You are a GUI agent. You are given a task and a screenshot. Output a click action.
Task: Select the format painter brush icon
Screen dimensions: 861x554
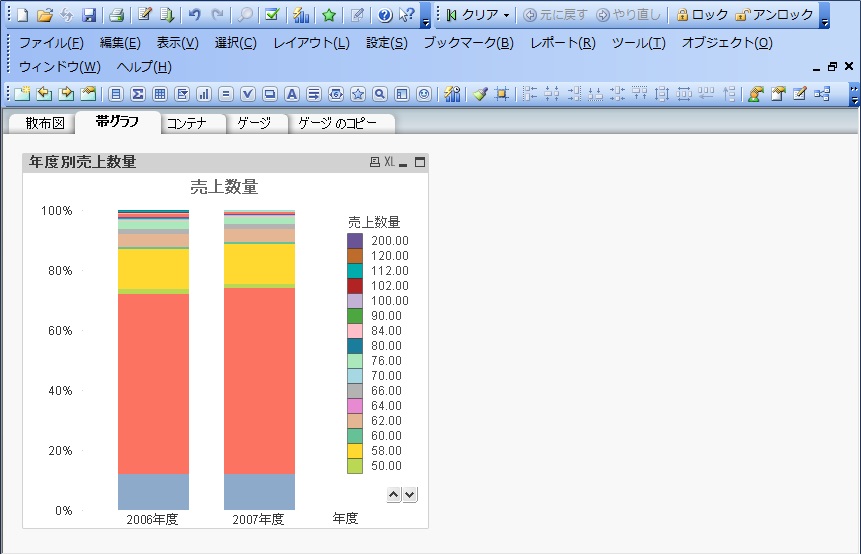click(480, 94)
